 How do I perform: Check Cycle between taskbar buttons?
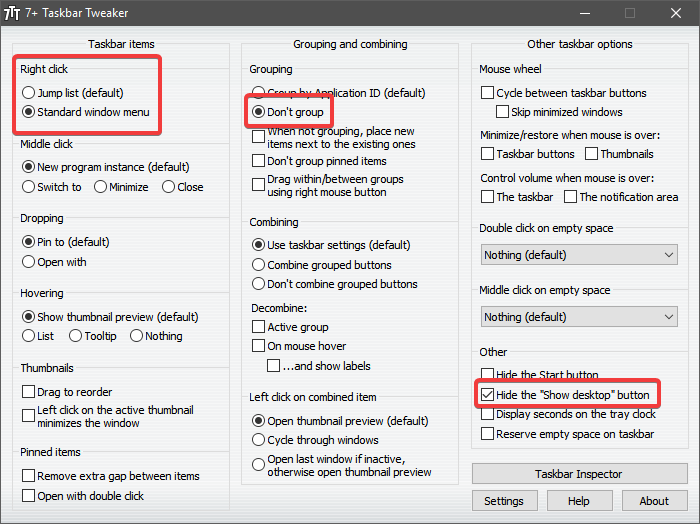point(488,93)
